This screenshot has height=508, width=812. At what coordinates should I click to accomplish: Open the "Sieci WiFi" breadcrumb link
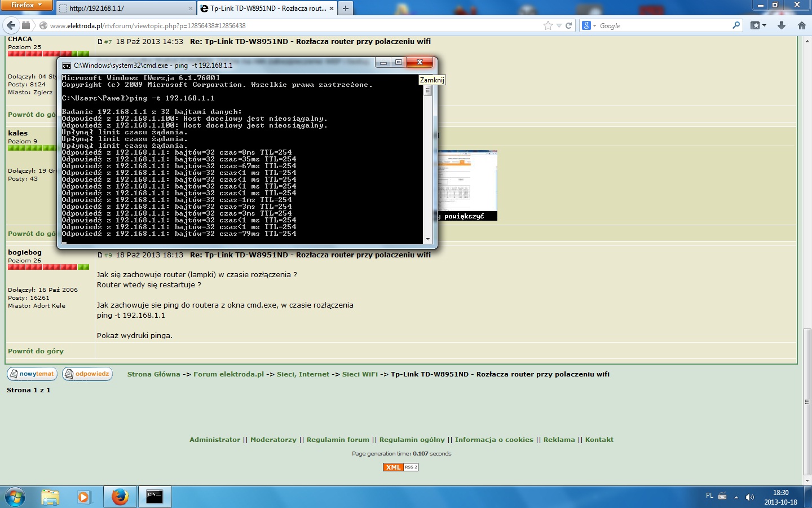(360, 374)
